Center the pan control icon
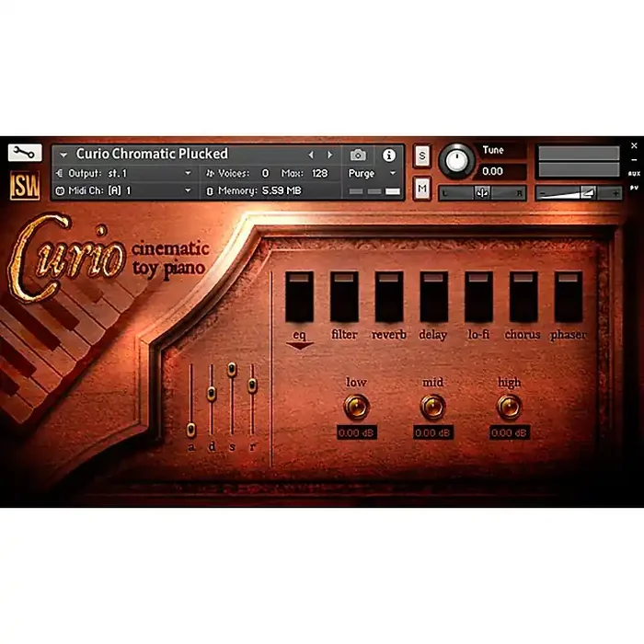The width and height of the screenshot is (644, 644). 482,192
